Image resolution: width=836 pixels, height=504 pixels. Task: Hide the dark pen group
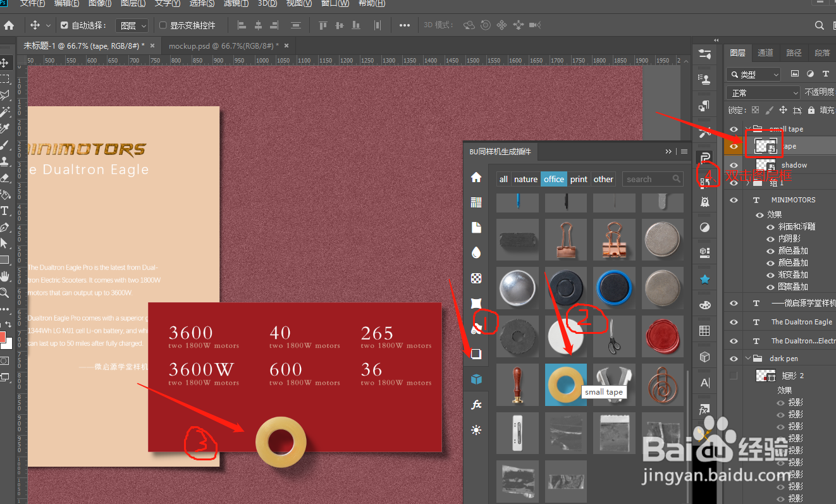734,359
